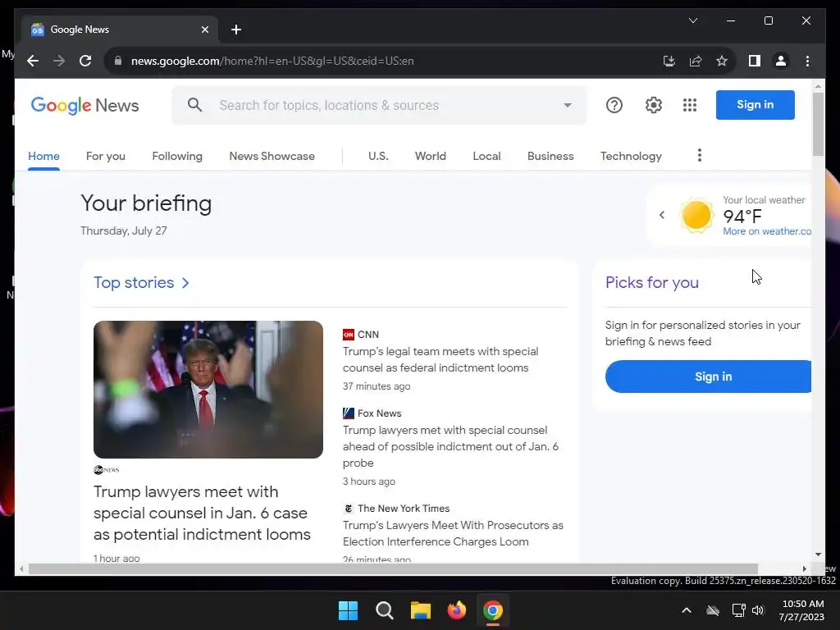
Task: Bookmark this tab with the star
Action: (x=722, y=61)
